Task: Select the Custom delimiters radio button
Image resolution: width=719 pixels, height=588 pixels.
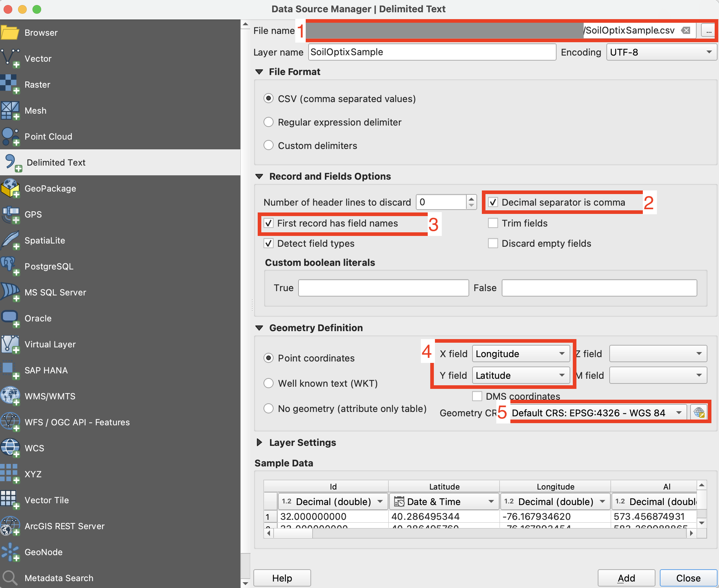Action: click(269, 145)
